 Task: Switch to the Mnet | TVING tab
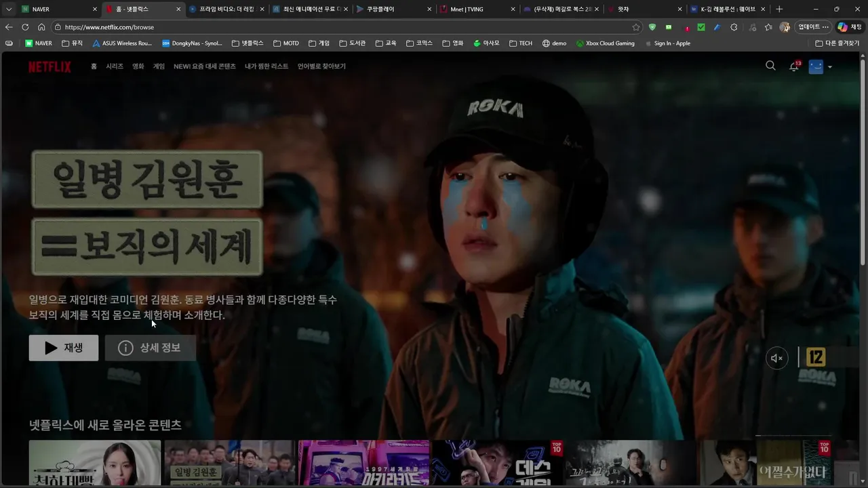(x=477, y=9)
